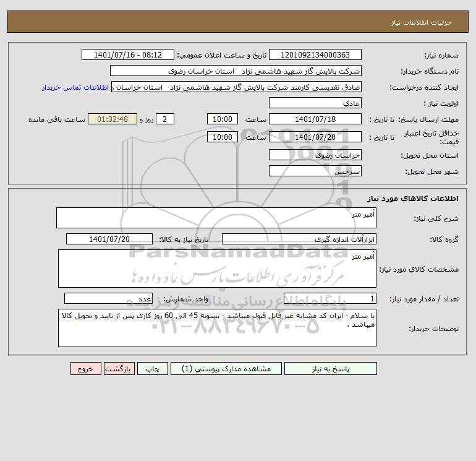Click the response deadline time 10:00 field
Screen dimensions: 476x461
(223, 119)
